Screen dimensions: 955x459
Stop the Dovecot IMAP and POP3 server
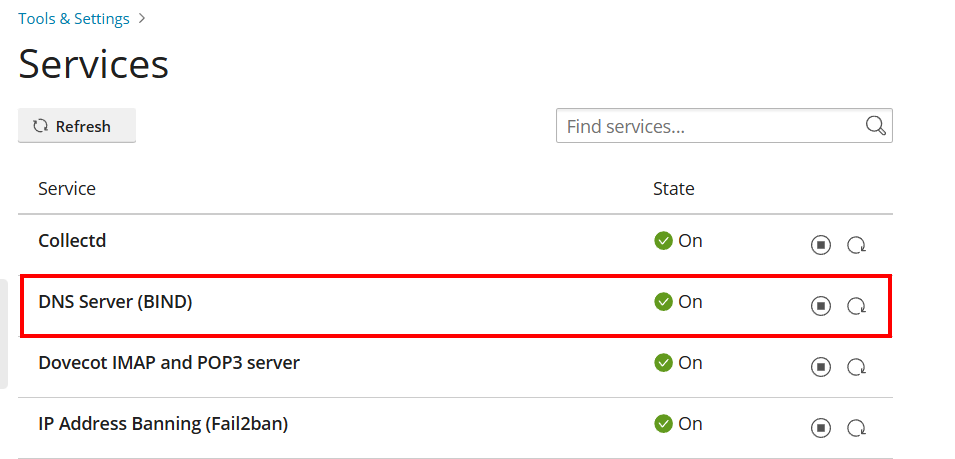[x=820, y=367]
